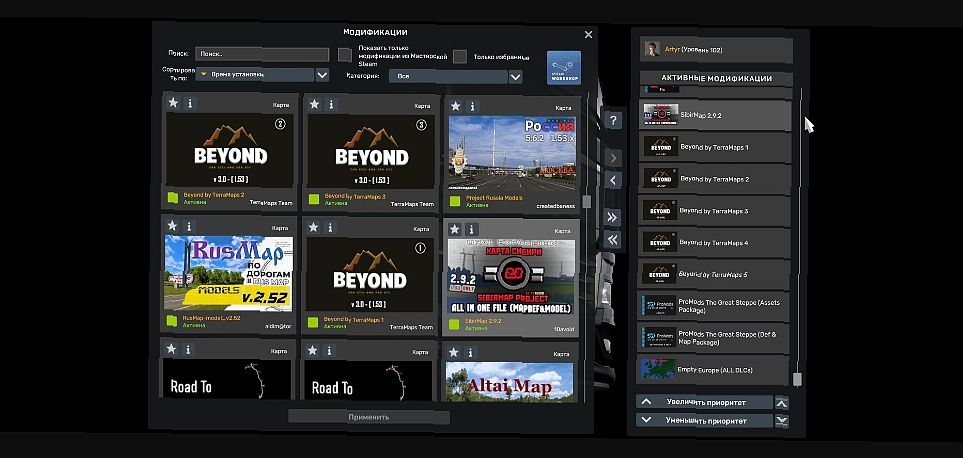Click info icon on RusMap-model v2.52 card
Viewport: 963px width, 458px height.
(189, 226)
